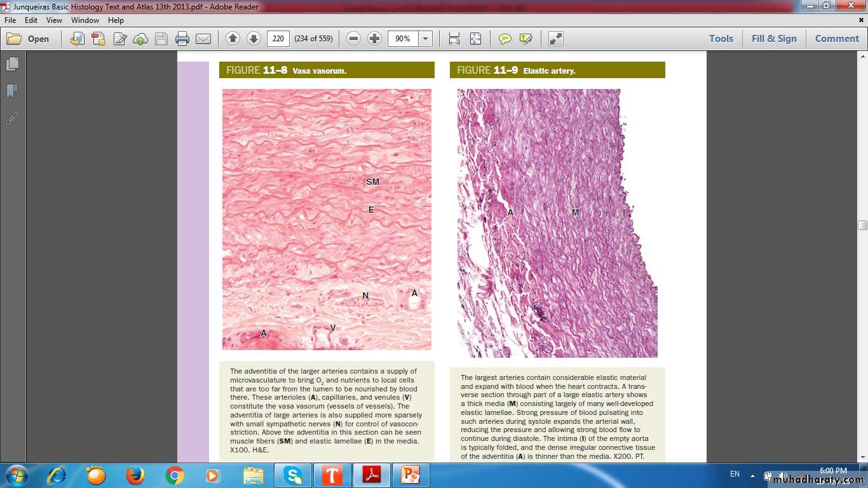Image resolution: width=868 pixels, height=488 pixels.
Task: Switch to Read Mode view
Action: tap(555, 39)
